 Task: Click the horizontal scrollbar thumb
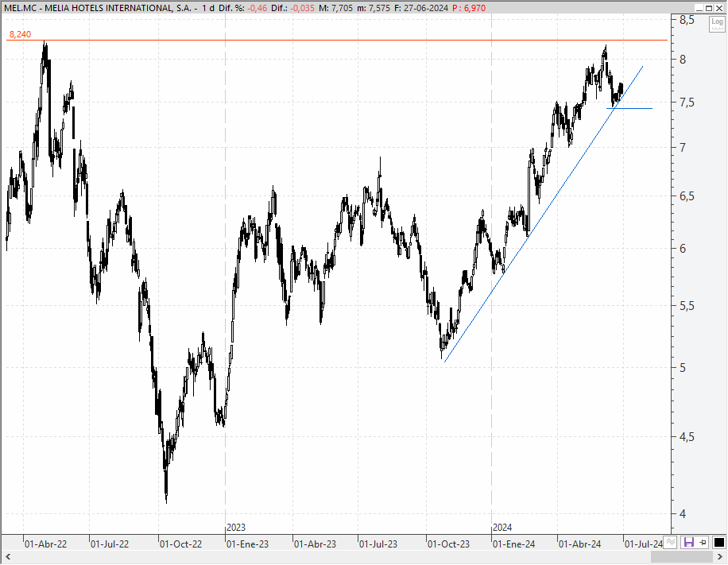pyautogui.click(x=682, y=556)
